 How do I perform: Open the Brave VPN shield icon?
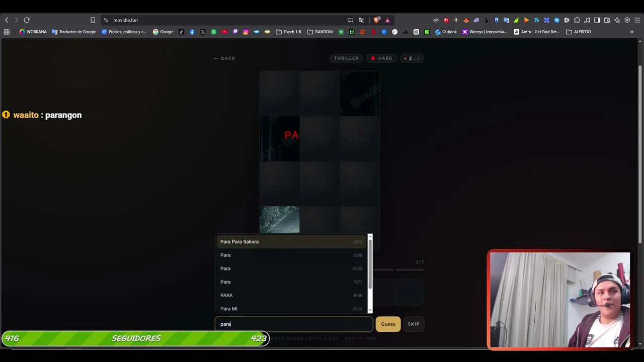click(x=627, y=20)
